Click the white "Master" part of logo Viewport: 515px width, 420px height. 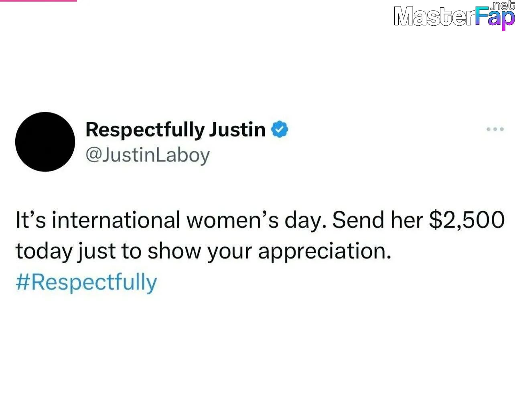[x=434, y=16]
